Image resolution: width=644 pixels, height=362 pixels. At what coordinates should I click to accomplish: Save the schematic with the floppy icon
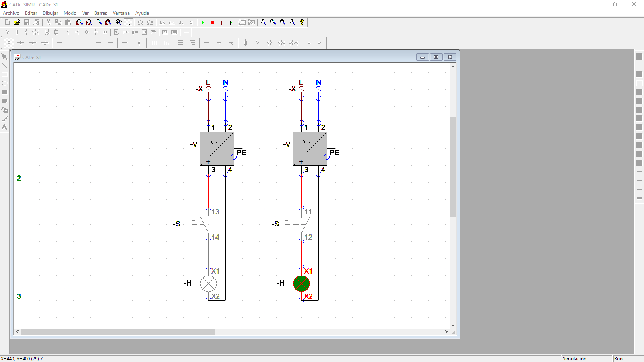[x=27, y=22]
